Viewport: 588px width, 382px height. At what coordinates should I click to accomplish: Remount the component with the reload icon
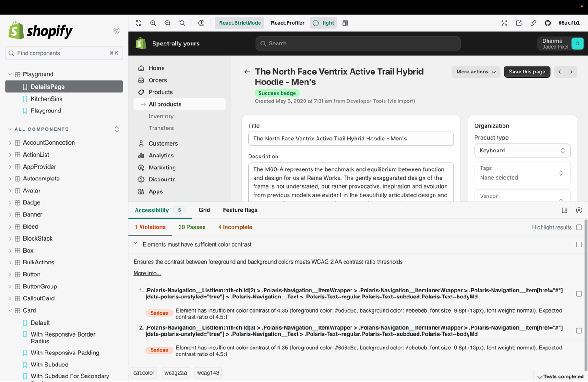tap(138, 22)
